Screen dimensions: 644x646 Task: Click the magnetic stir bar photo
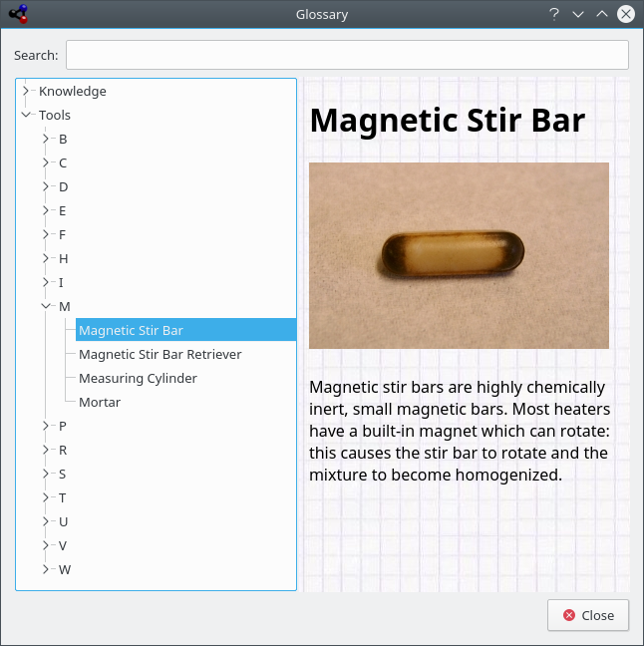click(459, 255)
